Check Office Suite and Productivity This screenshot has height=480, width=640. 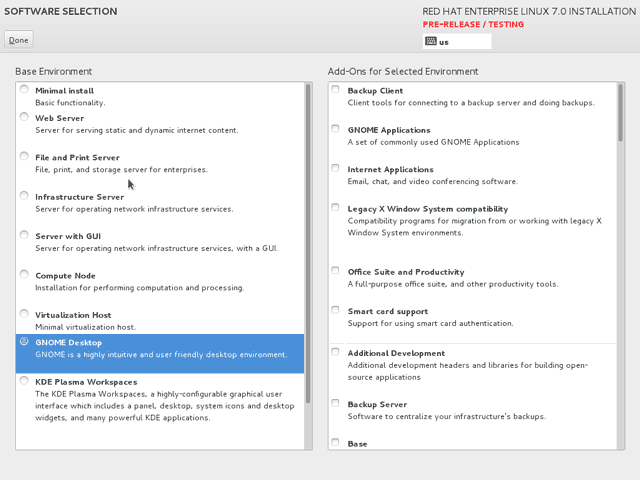(335, 270)
